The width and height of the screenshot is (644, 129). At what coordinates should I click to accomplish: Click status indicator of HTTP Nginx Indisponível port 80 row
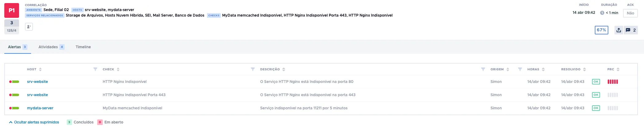(x=14, y=82)
